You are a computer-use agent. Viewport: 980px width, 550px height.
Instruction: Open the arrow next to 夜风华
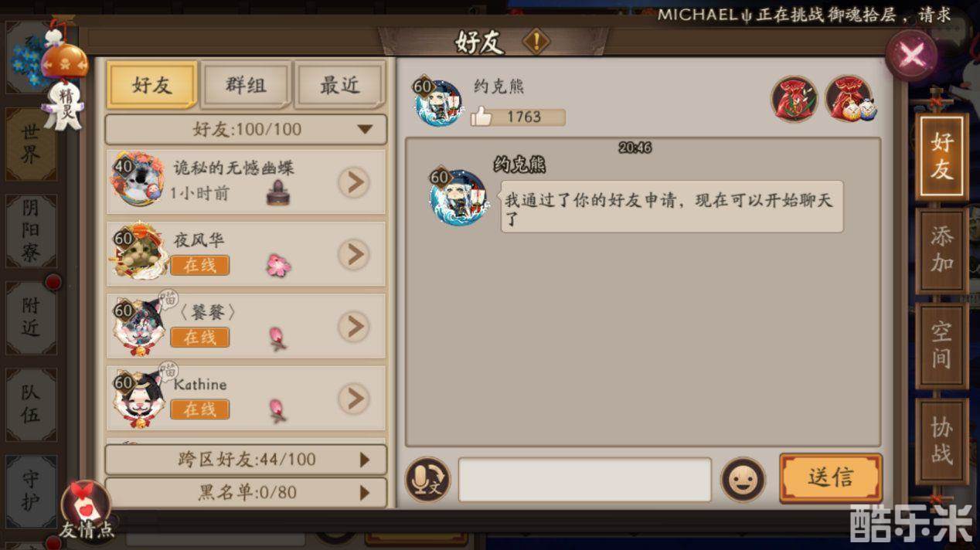tap(353, 254)
